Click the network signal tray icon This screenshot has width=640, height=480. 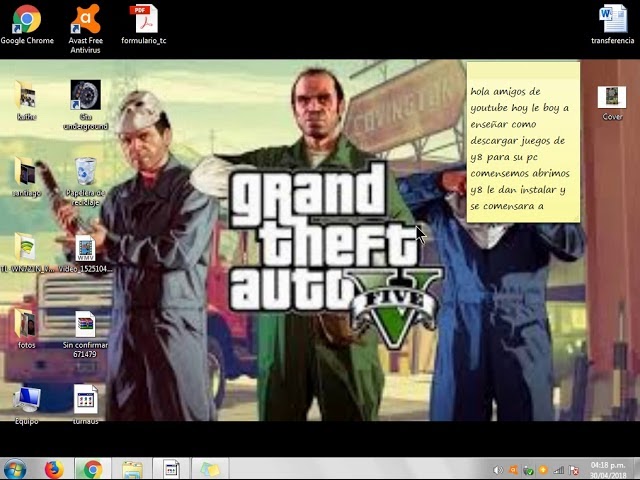[559, 470]
